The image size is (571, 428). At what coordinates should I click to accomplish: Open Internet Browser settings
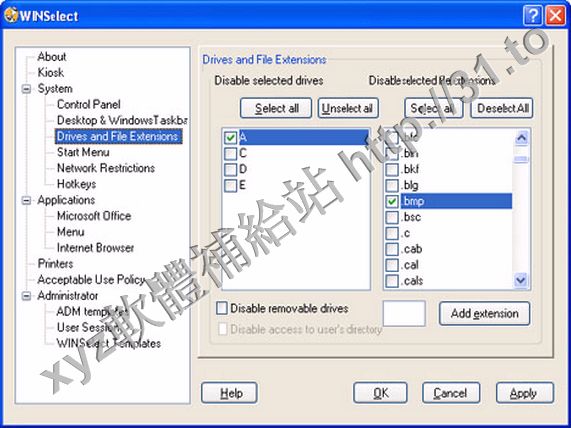95,248
